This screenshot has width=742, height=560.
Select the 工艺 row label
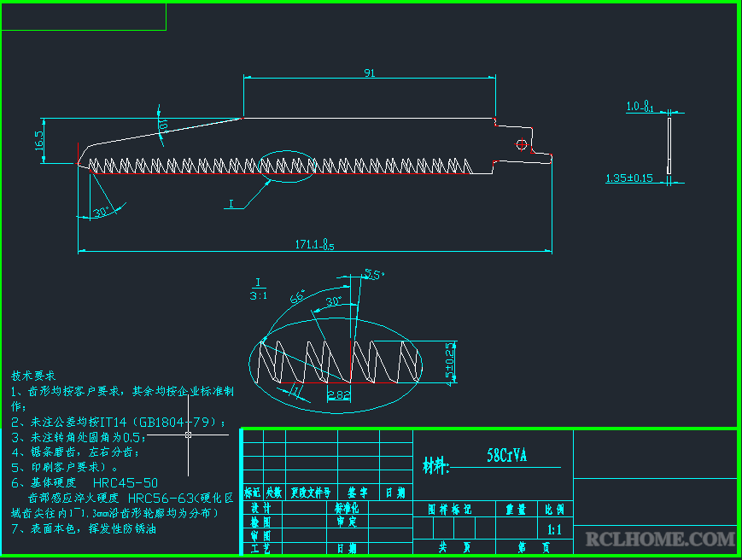click(x=260, y=549)
